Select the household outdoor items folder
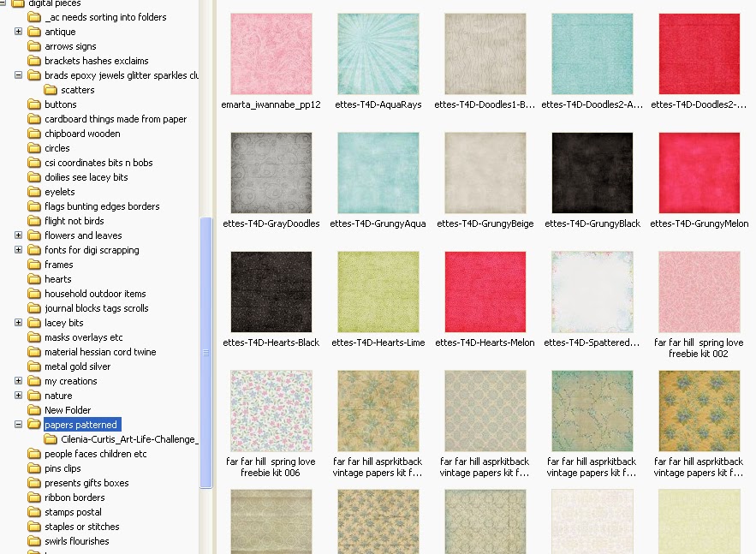Image resolution: width=756 pixels, height=554 pixels. (x=96, y=294)
